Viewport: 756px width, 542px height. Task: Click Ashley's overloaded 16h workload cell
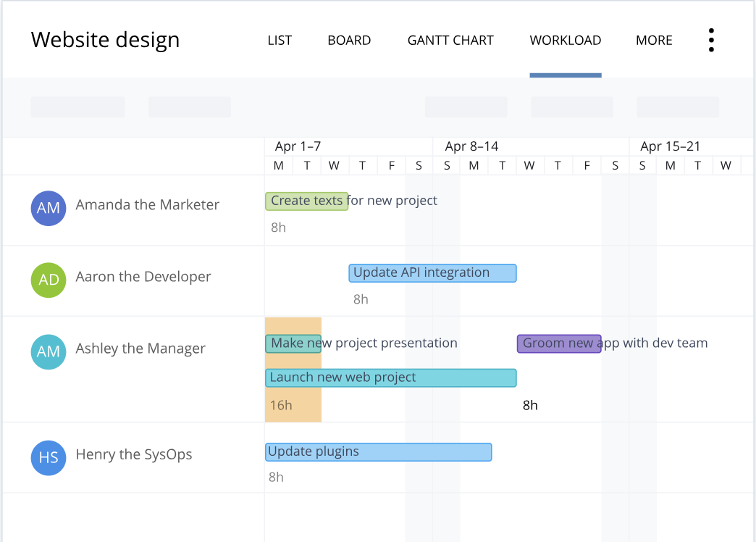[293, 404]
